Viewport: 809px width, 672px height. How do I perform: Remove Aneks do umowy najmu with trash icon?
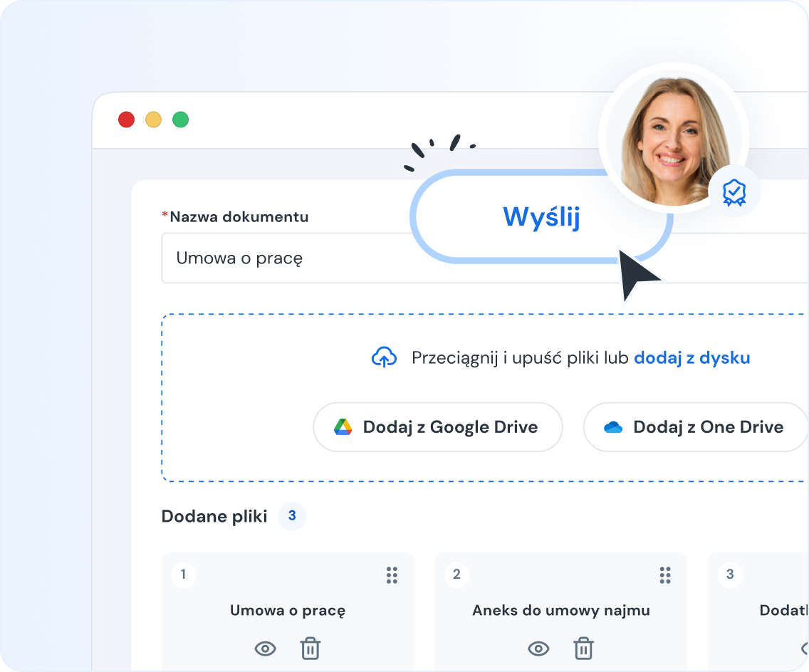coord(583,649)
